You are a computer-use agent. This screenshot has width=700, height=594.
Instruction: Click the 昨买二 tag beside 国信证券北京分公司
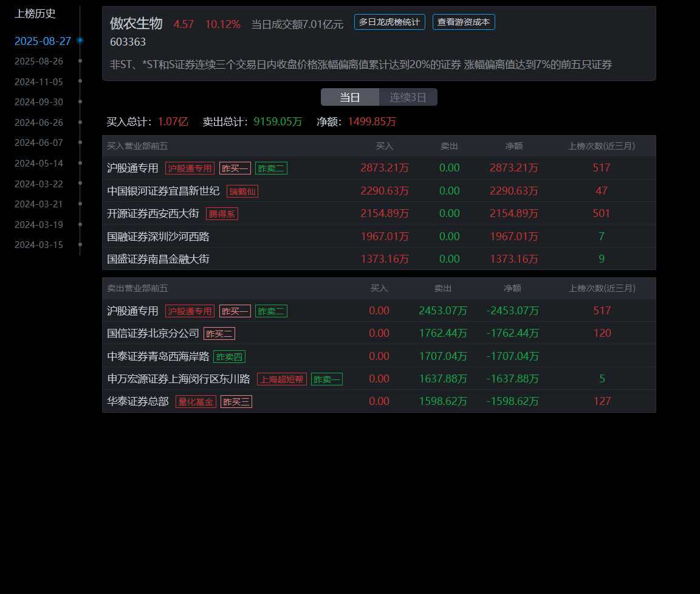pos(219,334)
